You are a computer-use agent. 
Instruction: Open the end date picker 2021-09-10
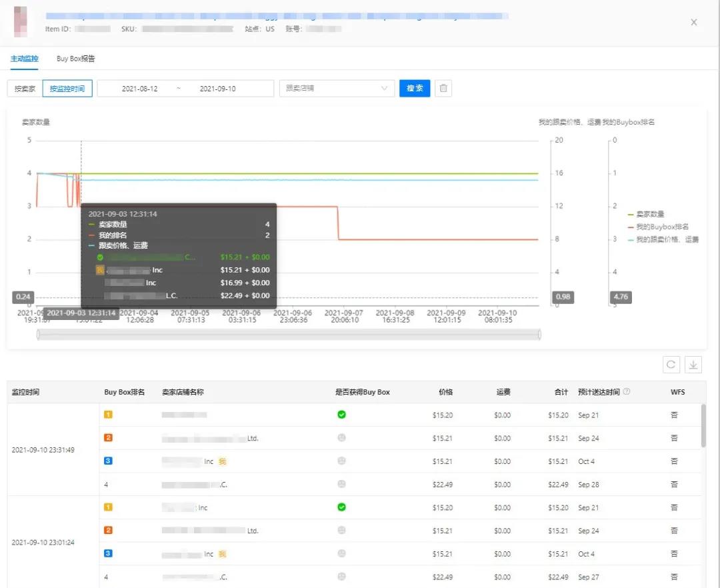[218, 89]
